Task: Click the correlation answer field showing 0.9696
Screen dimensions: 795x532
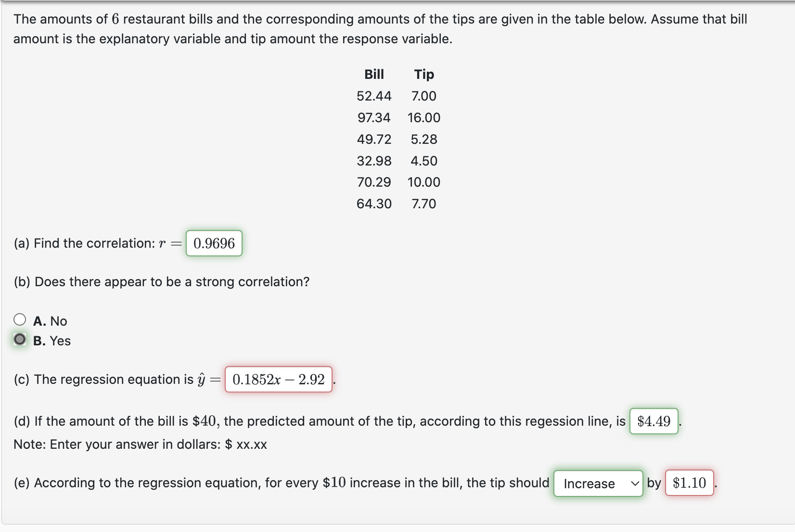Action: coord(214,243)
